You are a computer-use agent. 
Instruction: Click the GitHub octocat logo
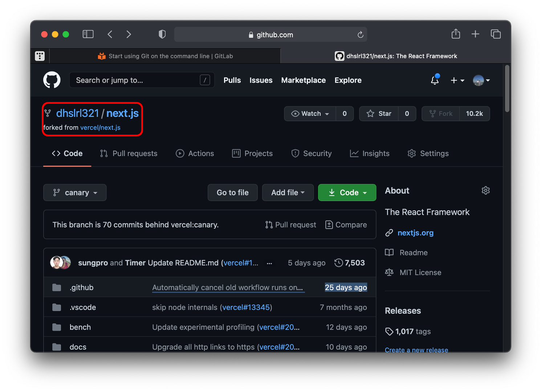pos(52,80)
